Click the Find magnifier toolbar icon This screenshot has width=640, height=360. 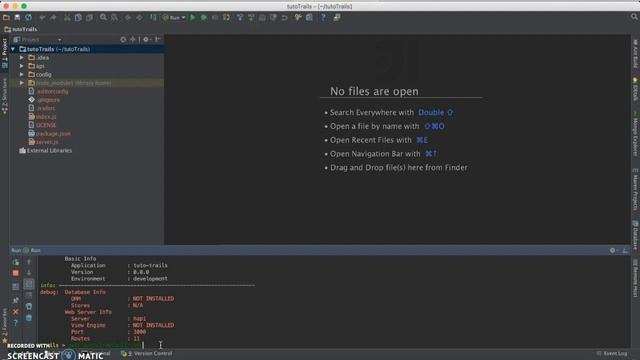pos(103,18)
